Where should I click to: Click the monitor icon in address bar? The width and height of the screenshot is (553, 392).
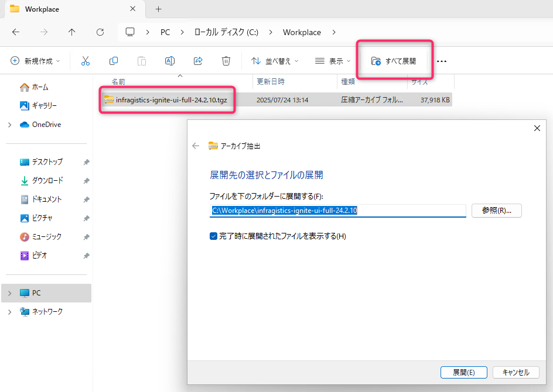pos(130,32)
